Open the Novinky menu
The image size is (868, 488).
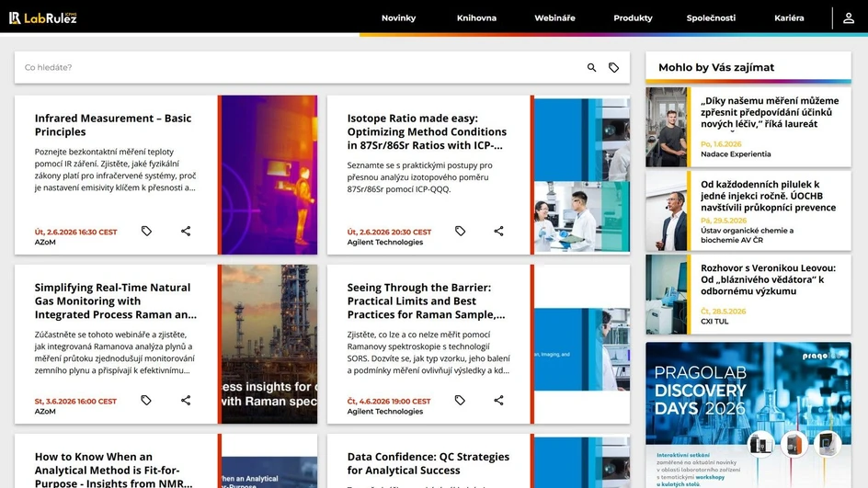398,17
